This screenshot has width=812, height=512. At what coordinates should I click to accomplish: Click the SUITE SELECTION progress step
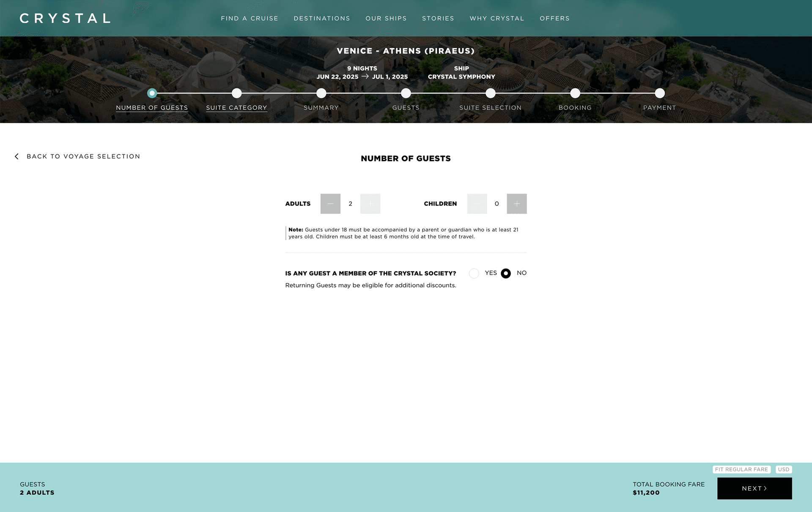click(x=490, y=93)
